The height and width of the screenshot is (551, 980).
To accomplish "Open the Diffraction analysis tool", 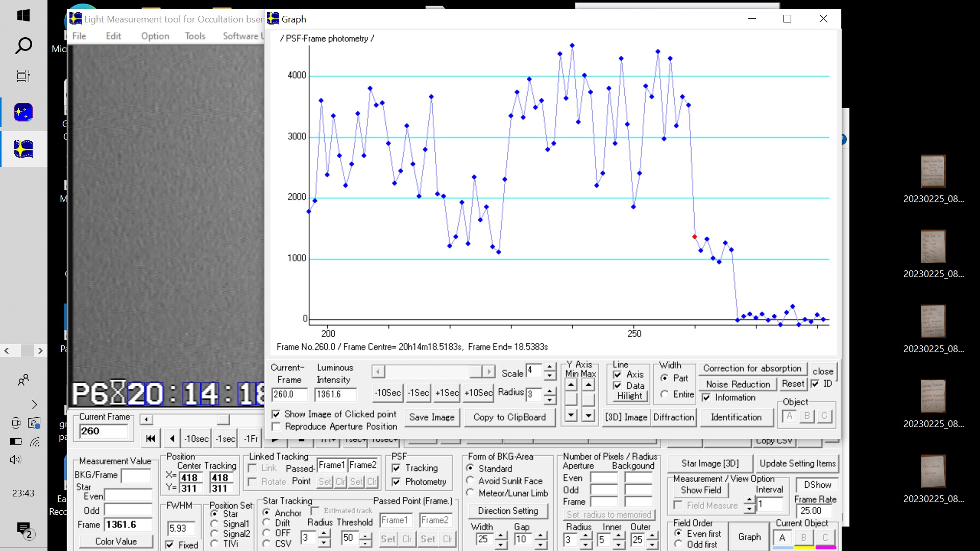I will [674, 417].
